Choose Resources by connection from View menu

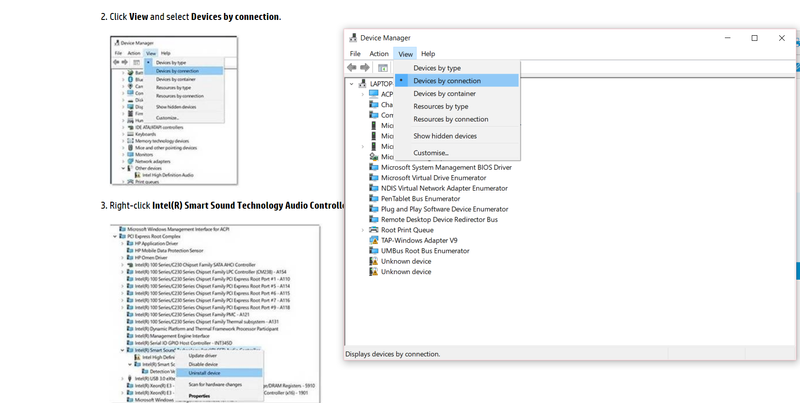point(457,119)
